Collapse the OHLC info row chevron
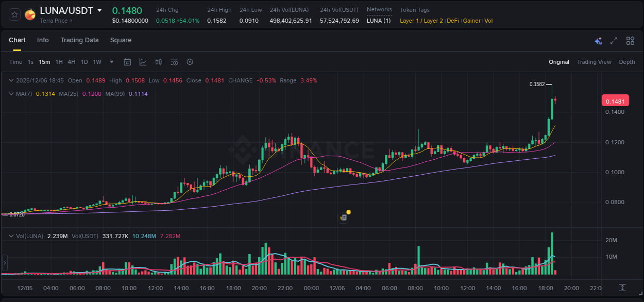644x302 pixels. 11,80
